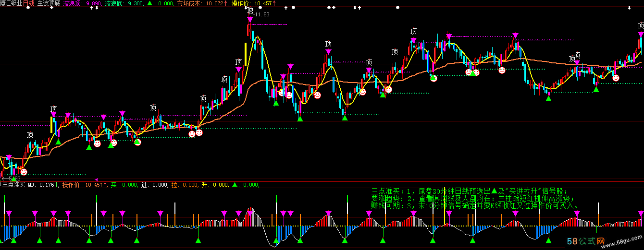Click the 三点准买 indicator name in the lower panel
644x250 pixels.
(x=12, y=185)
